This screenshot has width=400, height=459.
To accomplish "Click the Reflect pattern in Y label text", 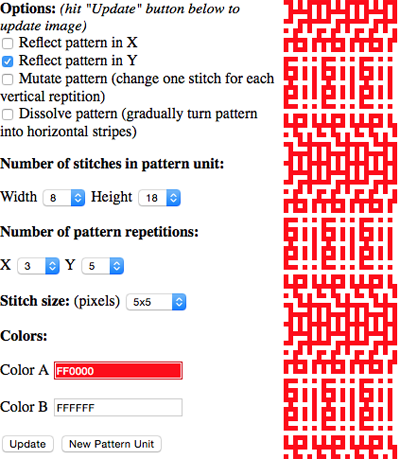I will pos(78,61).
